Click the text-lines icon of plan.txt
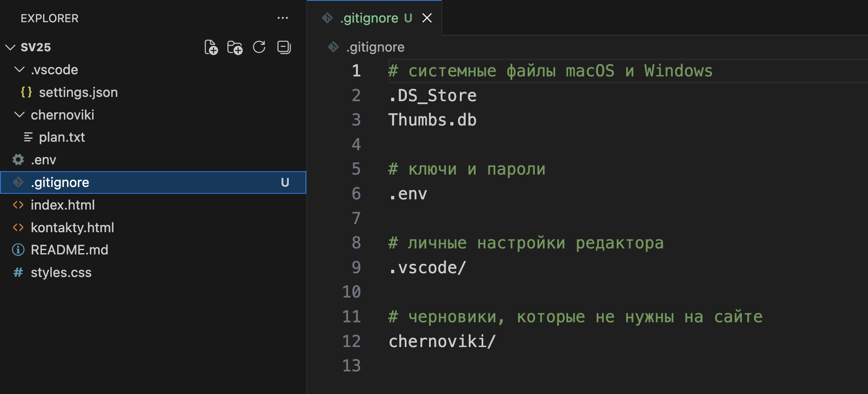The height and width of the screenshot is (394, 868). coord(28,137)
